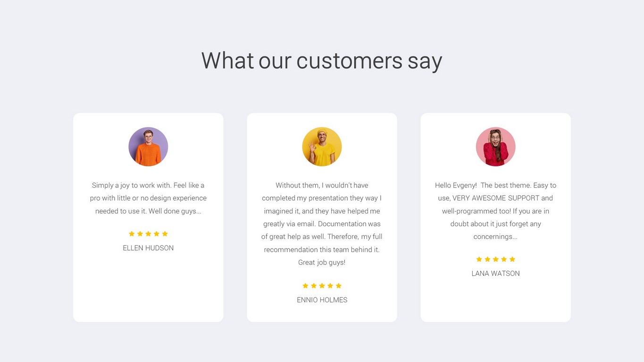Click the LANA WATSON name label
Viewport: 644px width, 362px height.
pos(495,273)
